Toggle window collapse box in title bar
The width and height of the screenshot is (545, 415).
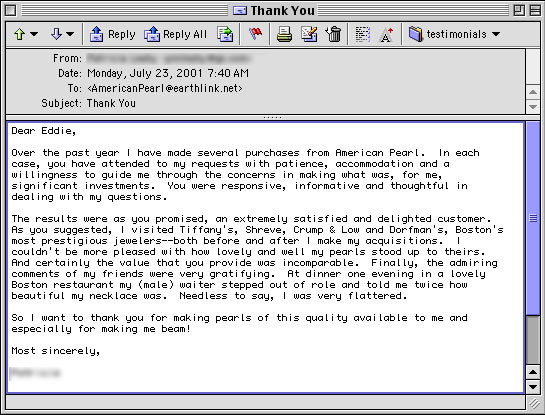point(535,10)
